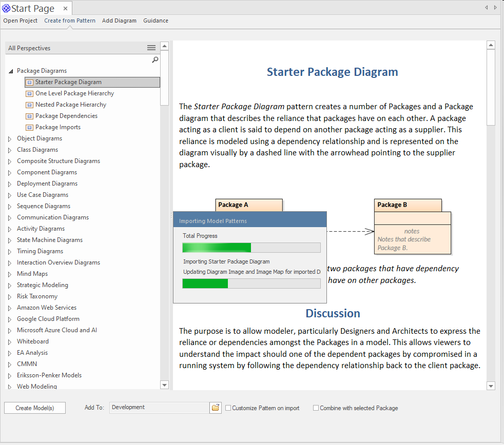Collapse the Package Diagrams tree group

pyautogui.click(x=10, y=71)
